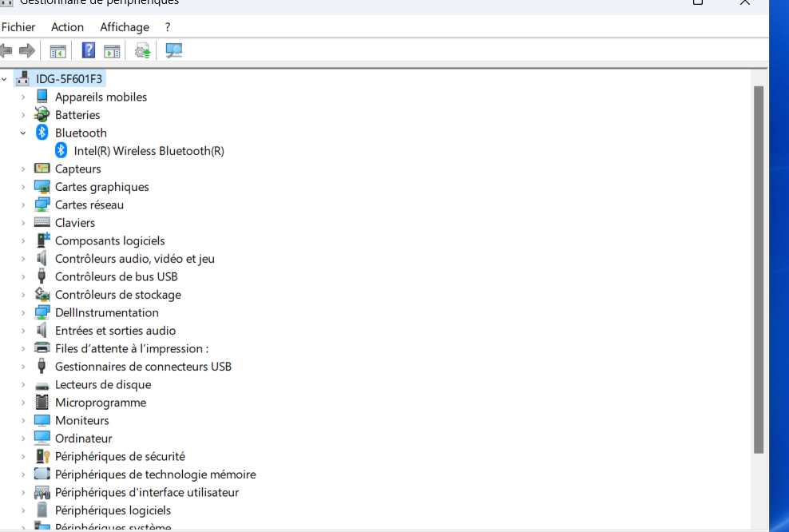Click the scan for hardware changes icon
Screen dimensions: 789x532
point(173,50)
